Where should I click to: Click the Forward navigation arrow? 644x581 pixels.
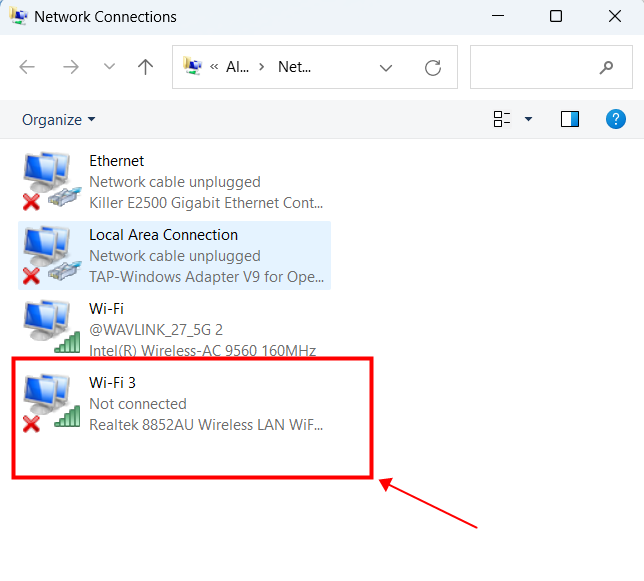[71, 67]
